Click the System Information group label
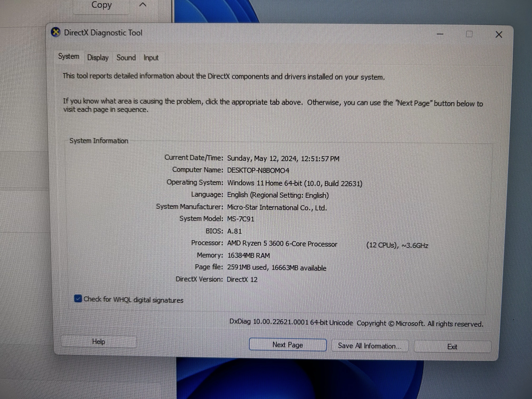The image size is (532, 399). (x=99, y=141)
